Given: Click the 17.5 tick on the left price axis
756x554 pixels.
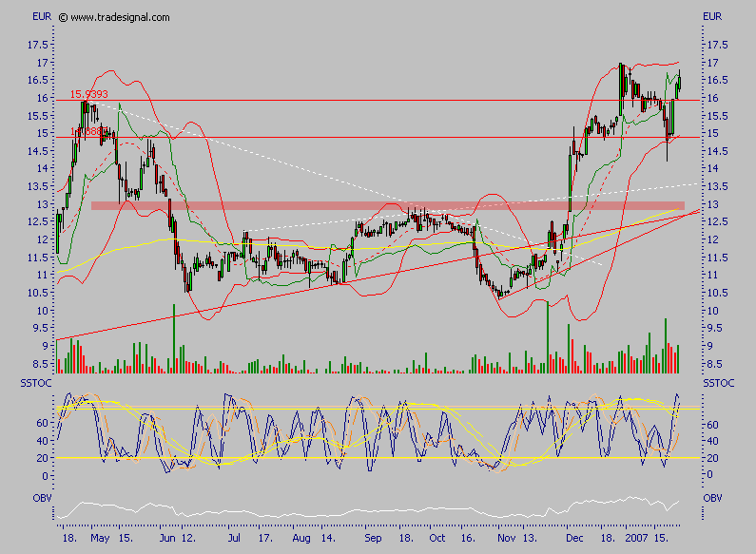Looking at the screenshot, I should pyautogui.click(x=39, y=45).
